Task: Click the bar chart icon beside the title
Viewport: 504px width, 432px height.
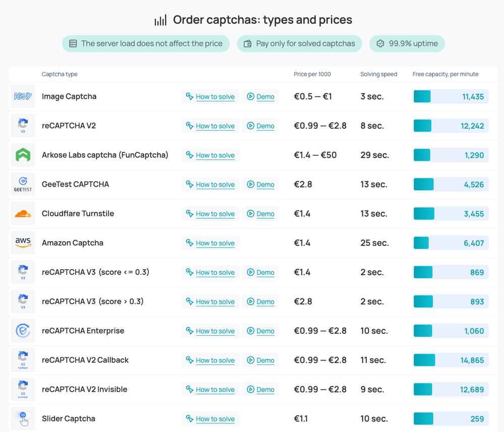Action: [160, 20]
